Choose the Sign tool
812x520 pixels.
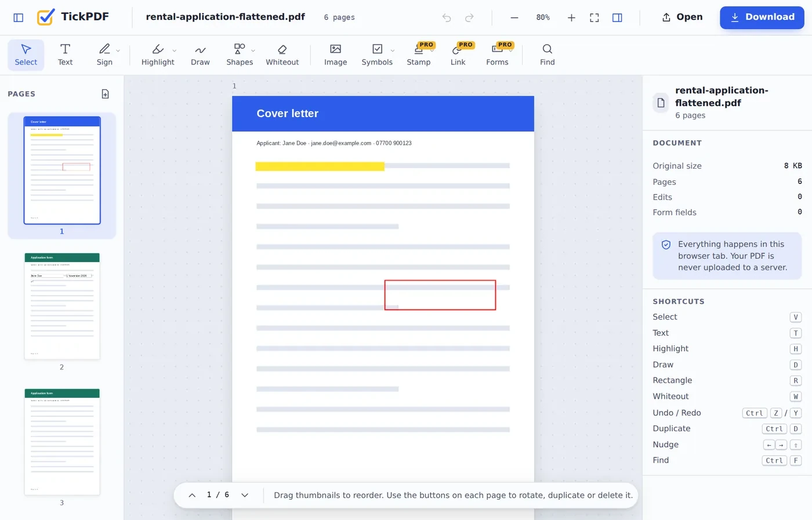(x=104, y=54)
